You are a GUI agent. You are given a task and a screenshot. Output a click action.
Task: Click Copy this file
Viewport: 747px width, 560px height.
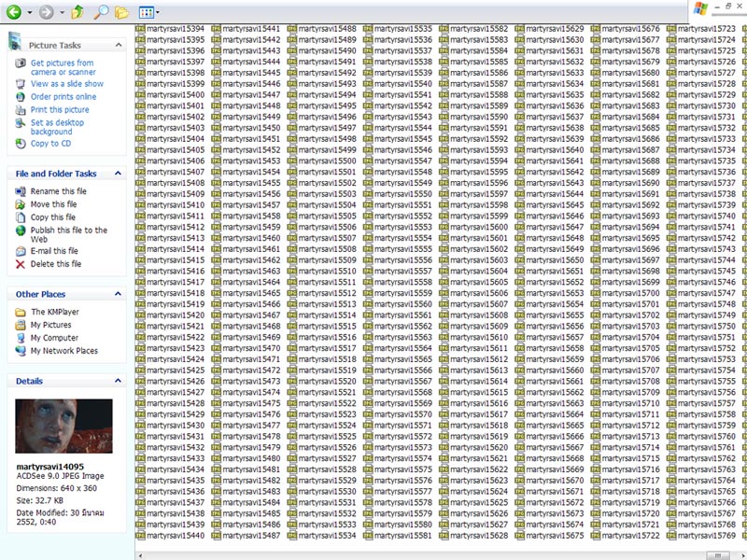[x=53, y=217]
